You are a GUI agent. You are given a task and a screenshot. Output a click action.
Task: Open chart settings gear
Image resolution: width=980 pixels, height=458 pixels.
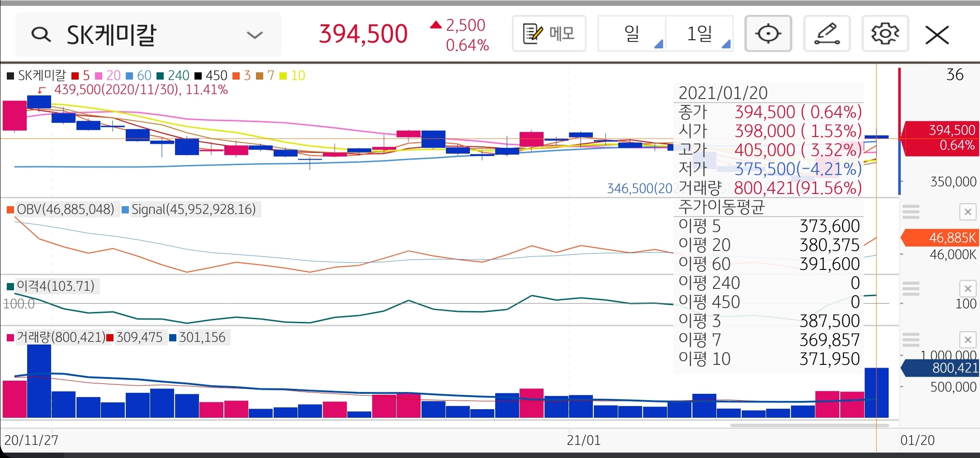click(x=885, y=33)
